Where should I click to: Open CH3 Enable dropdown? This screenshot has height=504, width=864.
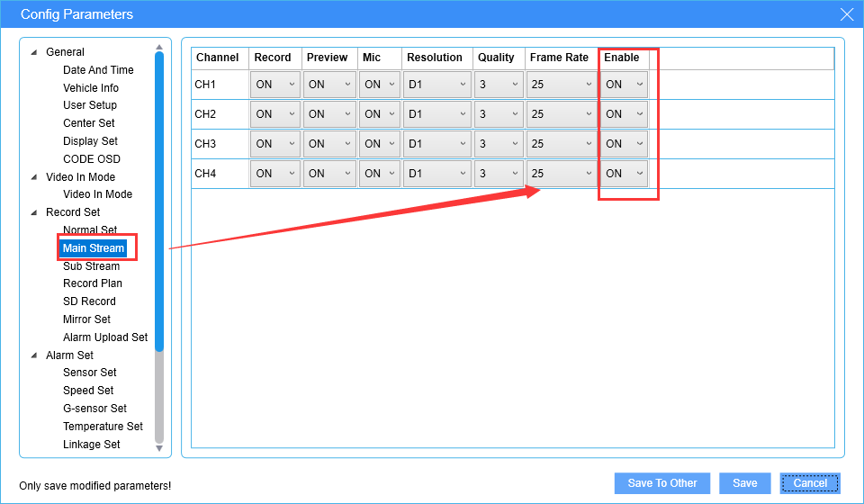[x=624, y=144]
